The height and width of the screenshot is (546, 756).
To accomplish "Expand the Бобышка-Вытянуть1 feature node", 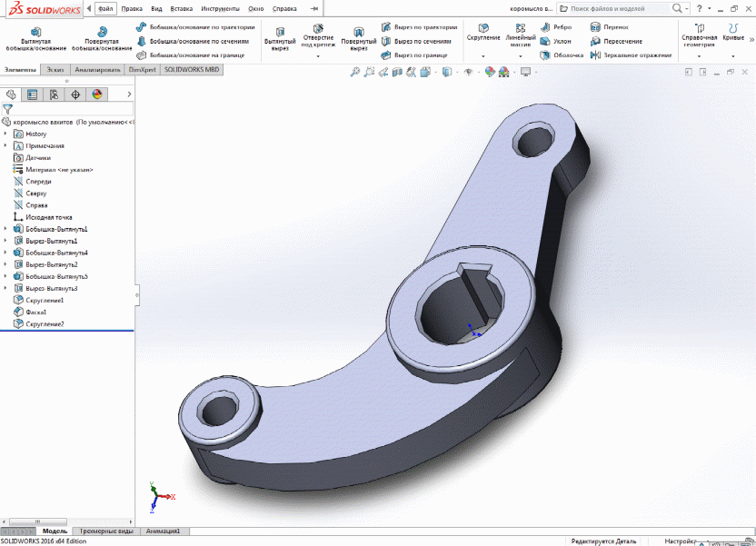I will 5,230.
